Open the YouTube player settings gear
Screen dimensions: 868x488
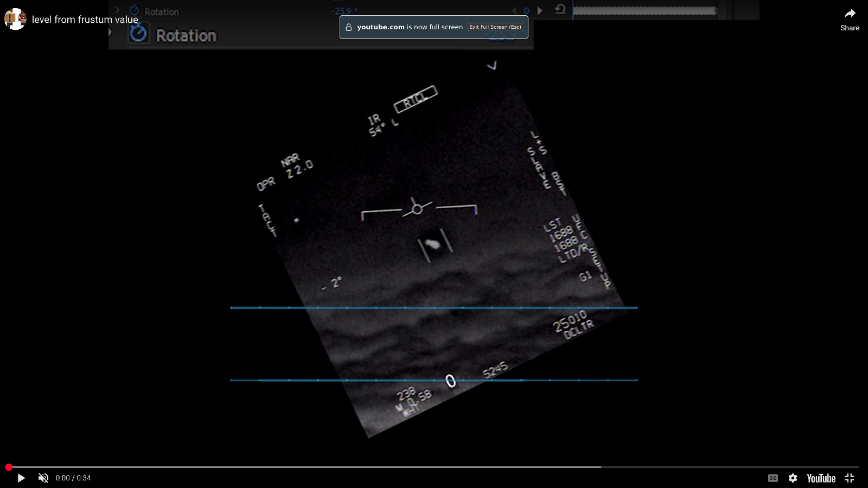coord(793,478)
